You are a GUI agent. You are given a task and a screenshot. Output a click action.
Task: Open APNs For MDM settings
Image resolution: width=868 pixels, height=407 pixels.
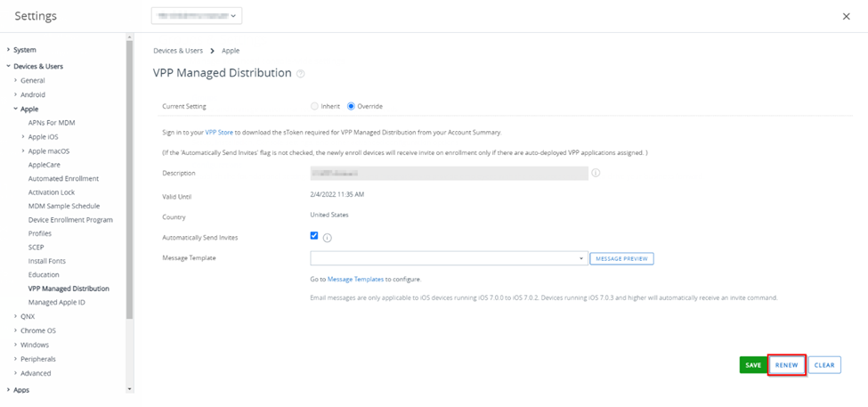coord(52,123)
